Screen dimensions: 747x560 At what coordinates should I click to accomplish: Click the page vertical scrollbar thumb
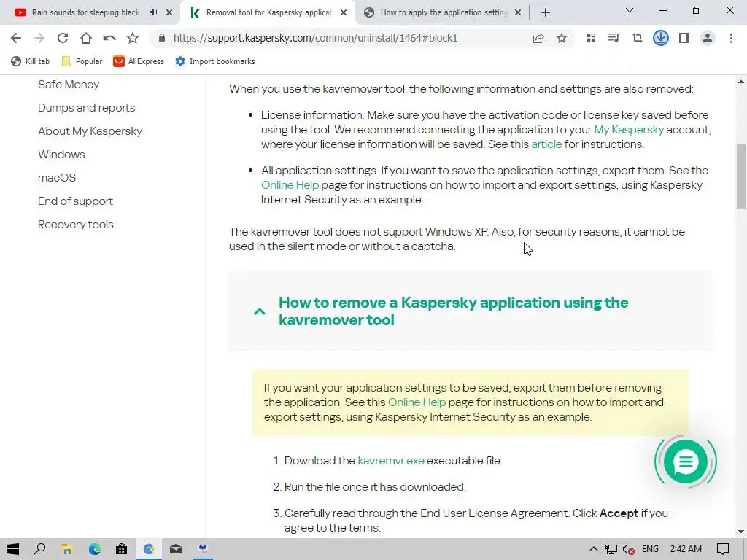(741, 176)
